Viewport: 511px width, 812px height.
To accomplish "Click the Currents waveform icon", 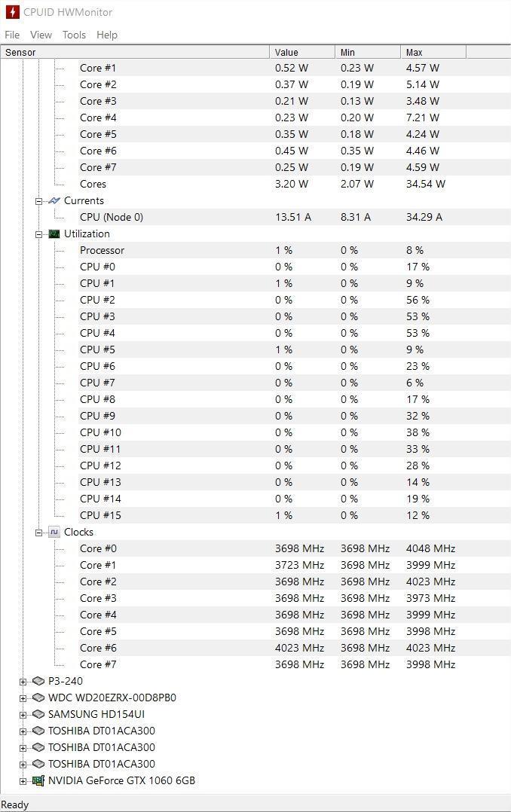I will coord(54,200).
